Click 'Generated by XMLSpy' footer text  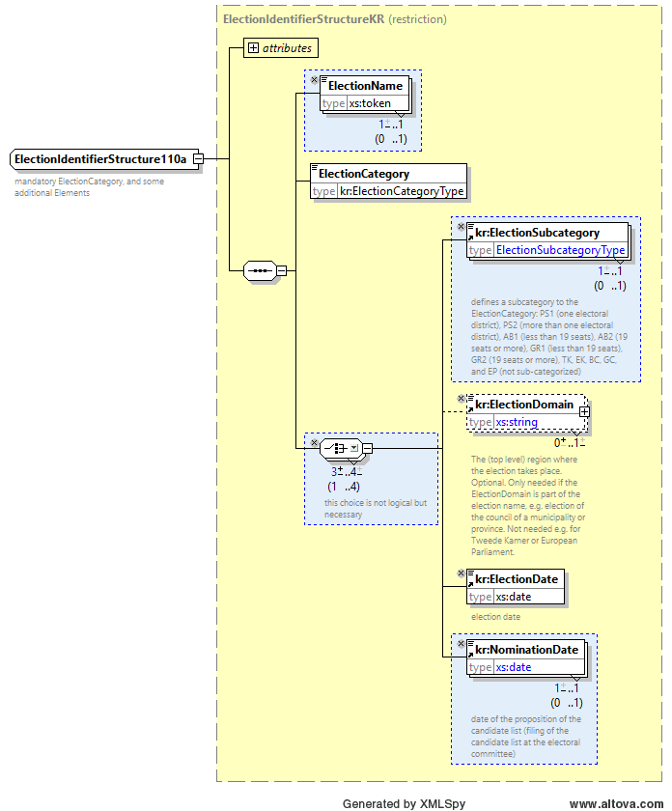[x=404, y=803]
